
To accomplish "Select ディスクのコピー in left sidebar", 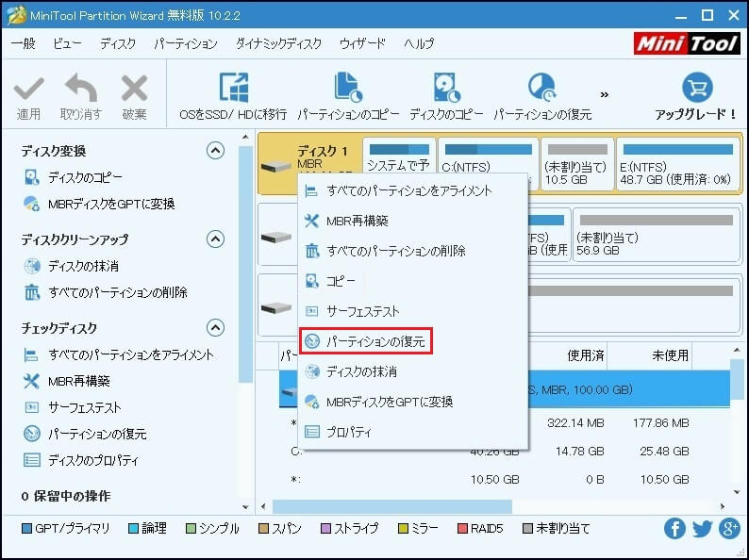I will (x=85, y=177).
